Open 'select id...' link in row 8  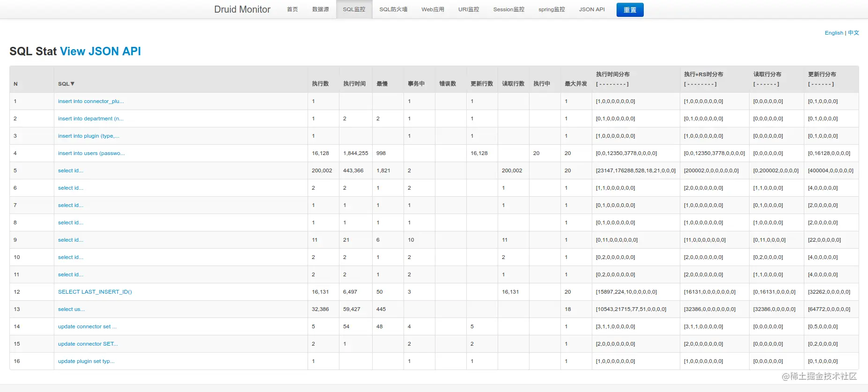click(71, 222)
